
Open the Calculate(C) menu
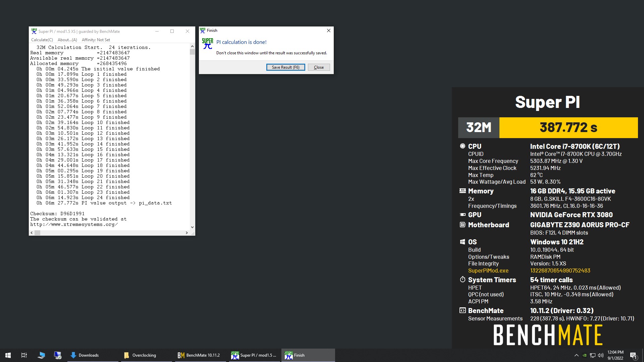[42, 40]
